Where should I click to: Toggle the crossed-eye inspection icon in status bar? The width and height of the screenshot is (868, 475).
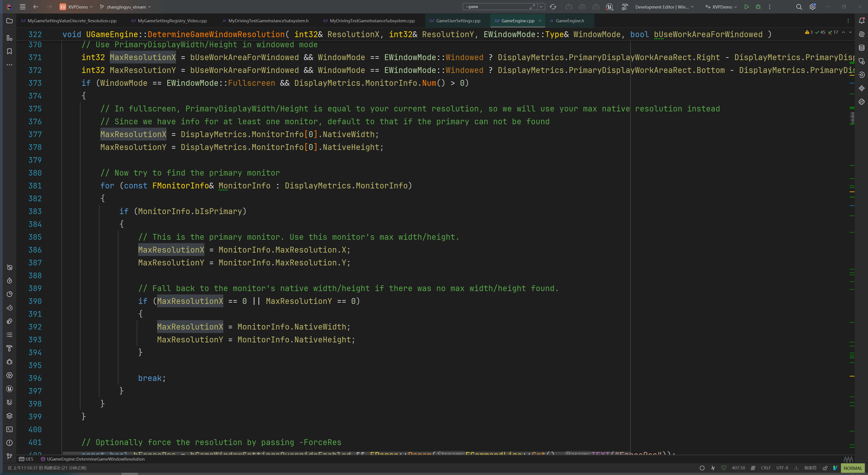click(x=753, y=468)
